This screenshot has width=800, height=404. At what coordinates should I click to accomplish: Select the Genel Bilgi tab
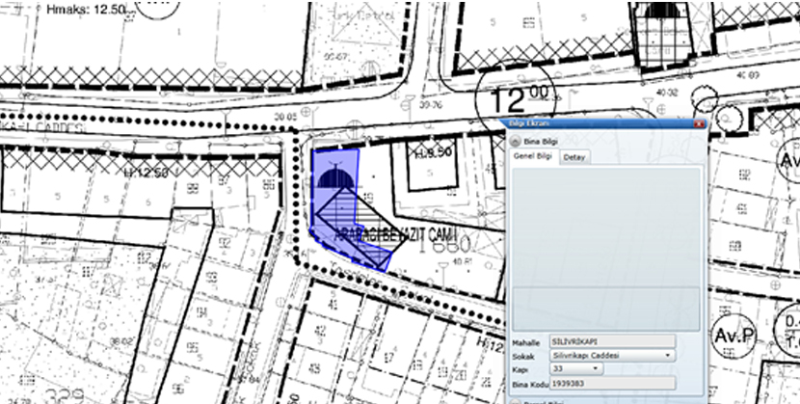click(x=533, y=157)
